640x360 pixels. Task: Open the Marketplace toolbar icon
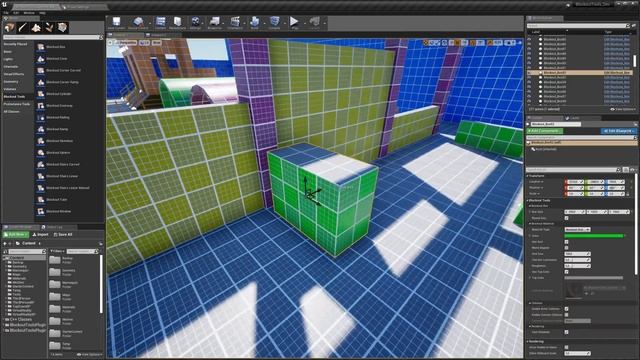pyautogui.click(x=178, y=22)
